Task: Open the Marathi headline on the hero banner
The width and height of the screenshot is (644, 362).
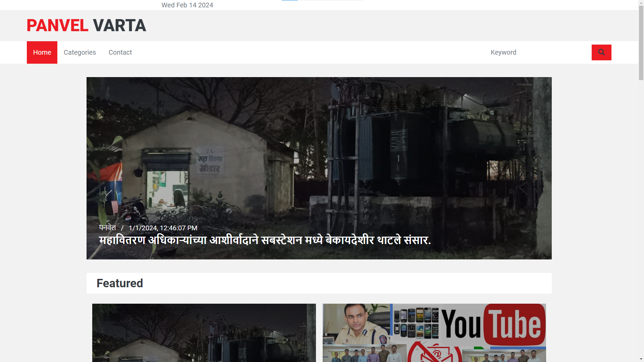Action: (265, 240)
